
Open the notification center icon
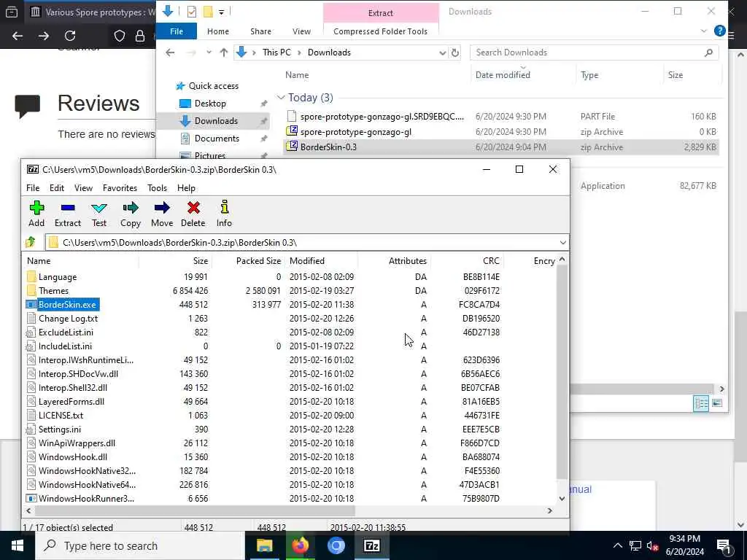point(724,545)
